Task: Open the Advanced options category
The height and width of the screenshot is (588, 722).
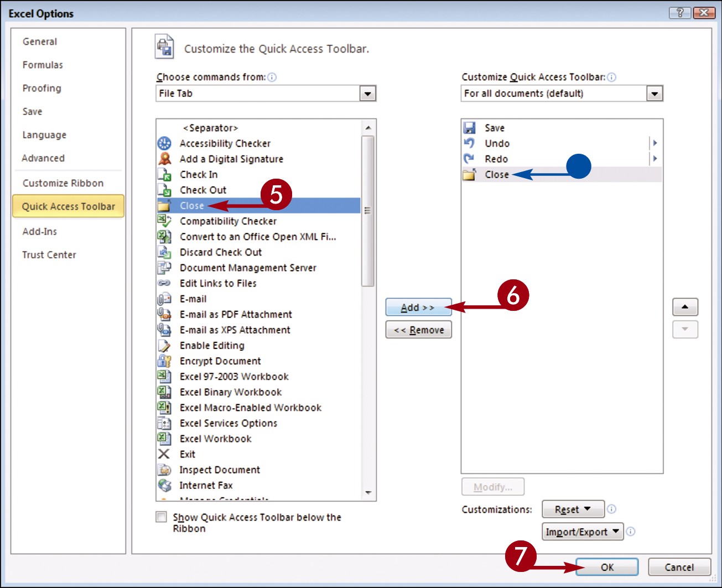Action: coord(43,158)
